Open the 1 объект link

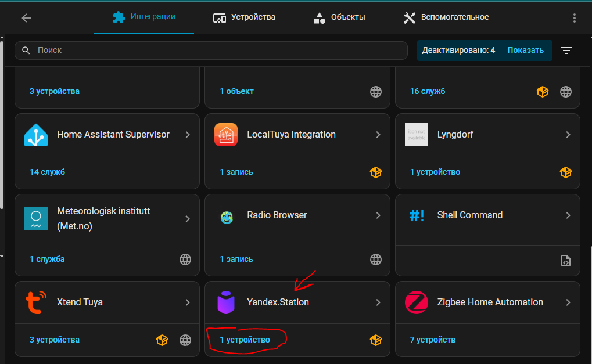click(236, 91)
